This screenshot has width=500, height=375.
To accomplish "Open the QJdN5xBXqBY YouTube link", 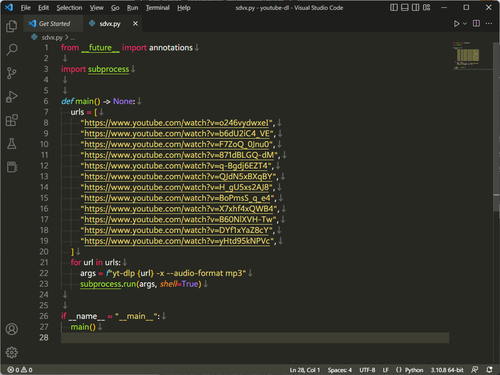I will click(x=178, y=176).
